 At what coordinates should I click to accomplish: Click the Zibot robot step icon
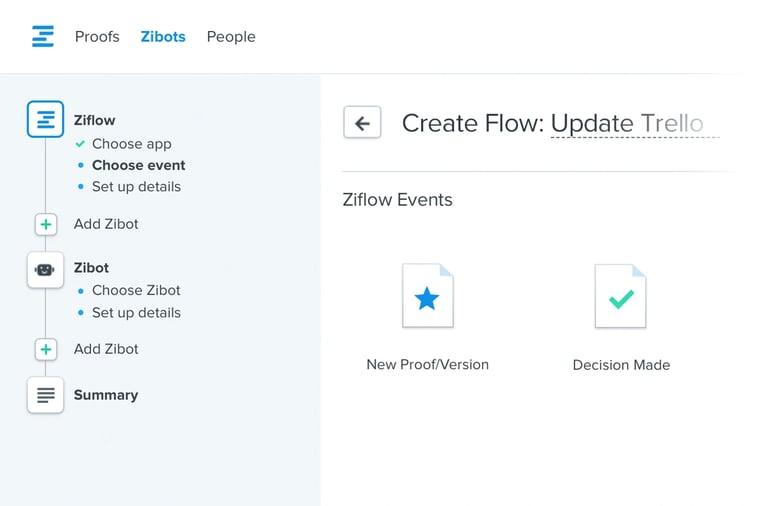click(45, 269)
